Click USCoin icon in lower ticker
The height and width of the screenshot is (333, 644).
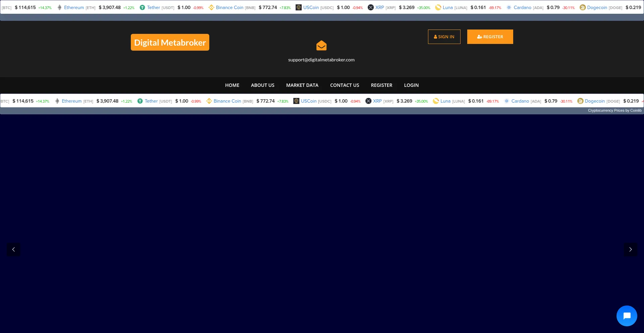(x=296, y=101)
